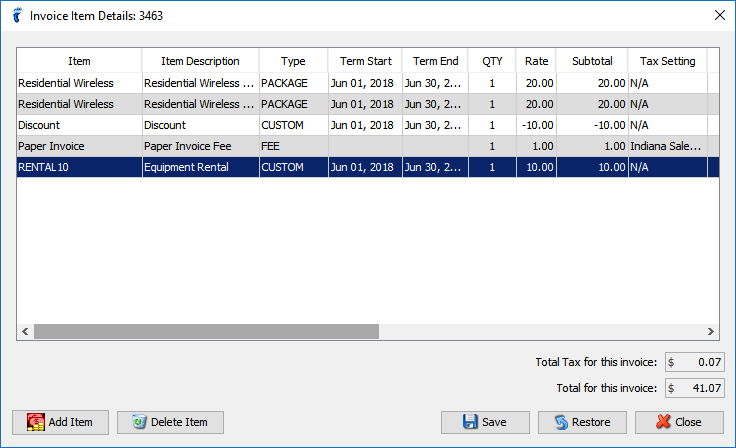Click the N/A tax setting in RENTAL10 row

point(667,167)
